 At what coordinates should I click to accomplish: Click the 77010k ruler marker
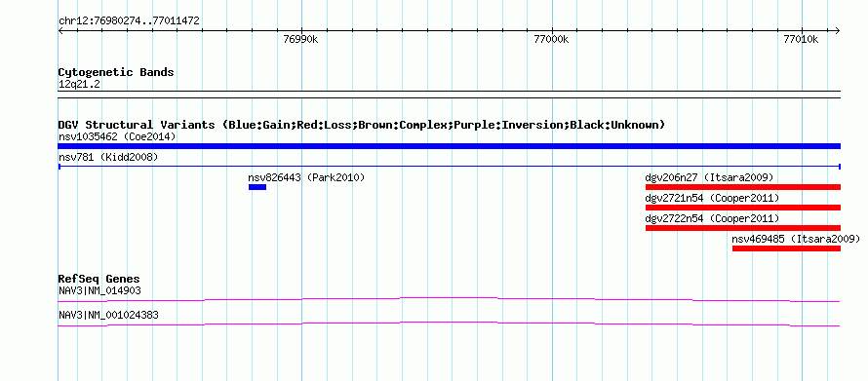(802, 39)
